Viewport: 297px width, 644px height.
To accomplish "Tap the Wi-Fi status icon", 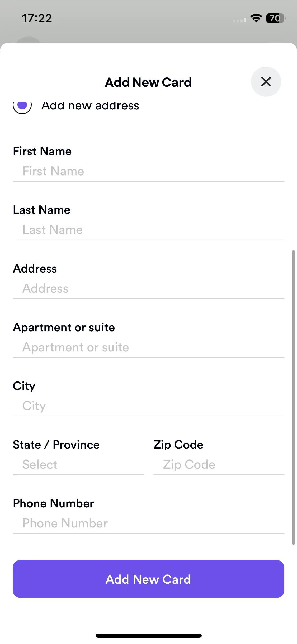I will point(256,18).
